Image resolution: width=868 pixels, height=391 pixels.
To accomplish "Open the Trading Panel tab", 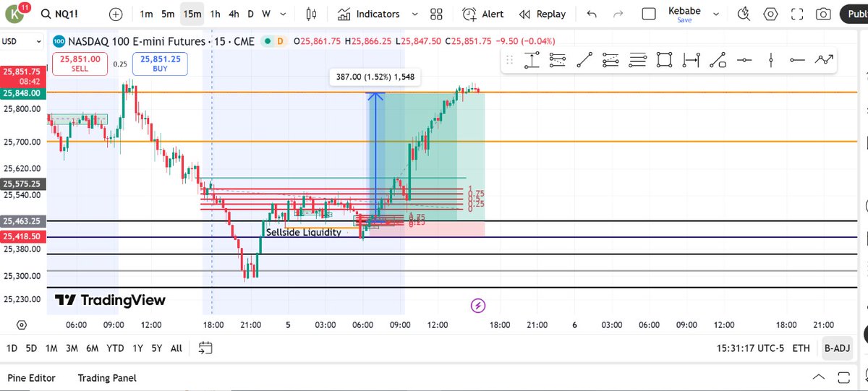I will (107, 377).
